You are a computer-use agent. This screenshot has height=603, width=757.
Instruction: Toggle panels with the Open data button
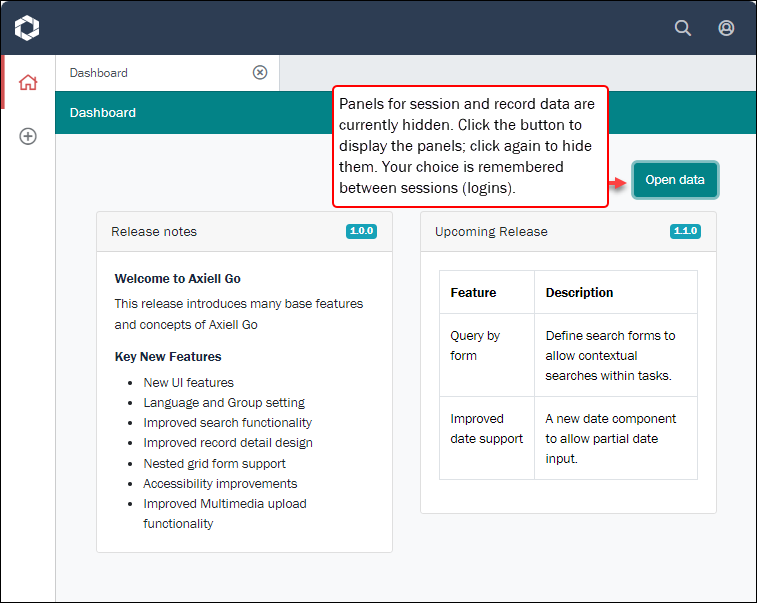pos(675,180)
